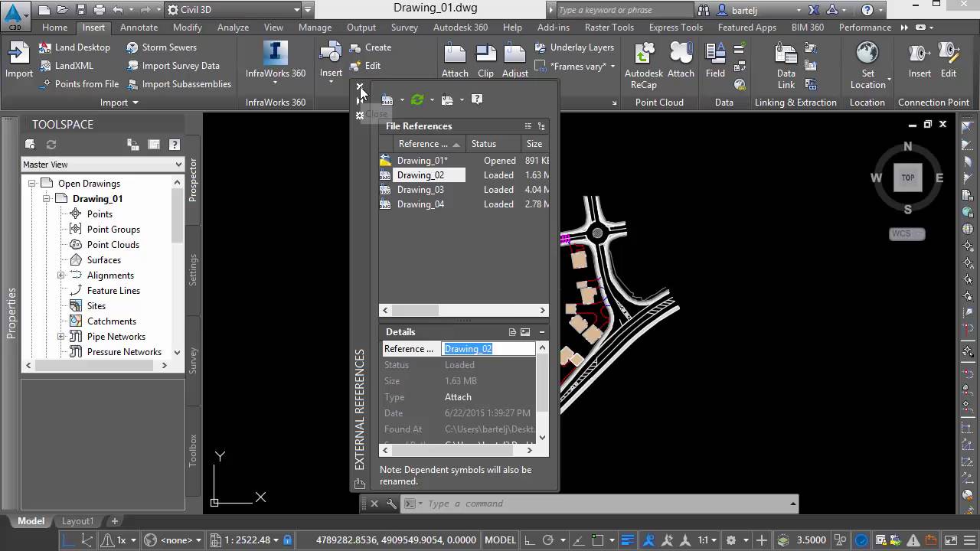This screenshot has width=980, height=551.
Task: Click the Attach DWG icon in External References
Action: click(387, 99)
